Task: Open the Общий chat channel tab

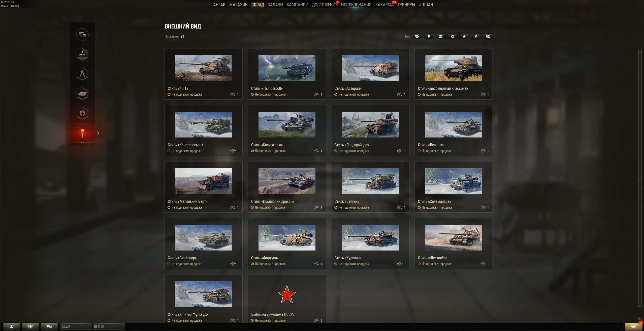Action: [76, 326]
